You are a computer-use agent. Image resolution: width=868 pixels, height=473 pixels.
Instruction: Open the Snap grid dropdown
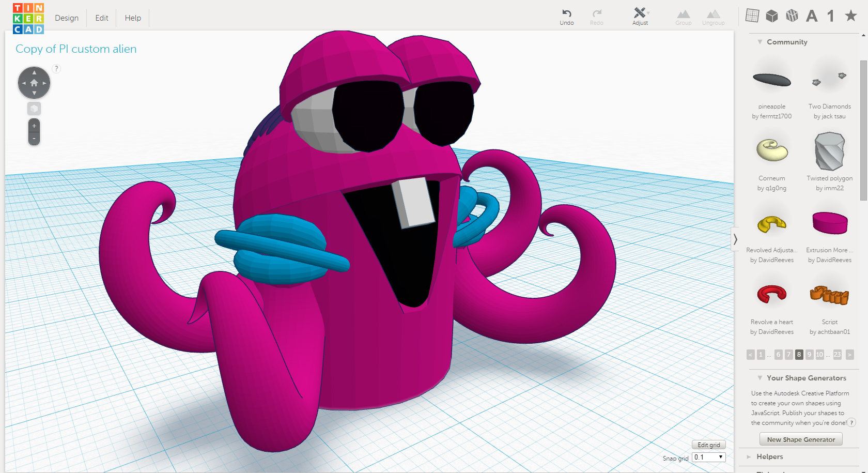[x=709, y=457]
